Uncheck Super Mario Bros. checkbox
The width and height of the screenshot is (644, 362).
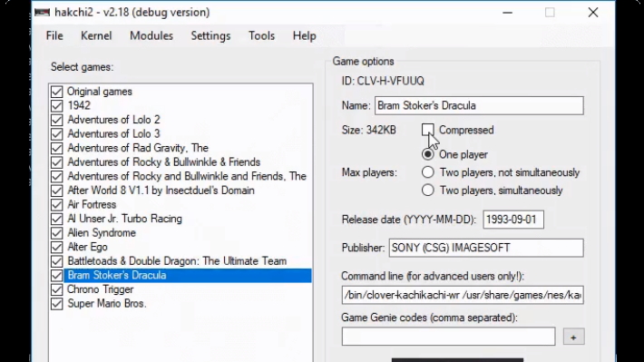pyautogui.click(x=56, y=304)
